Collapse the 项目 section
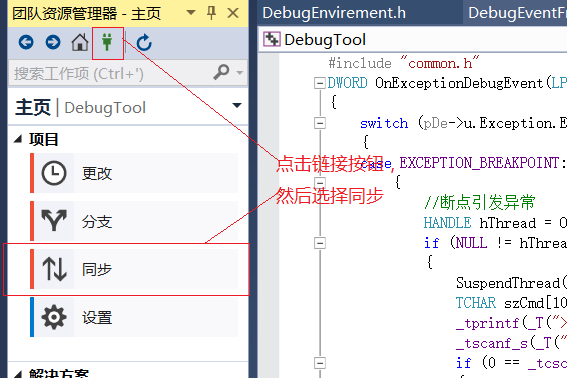 (x=18, y=139)
